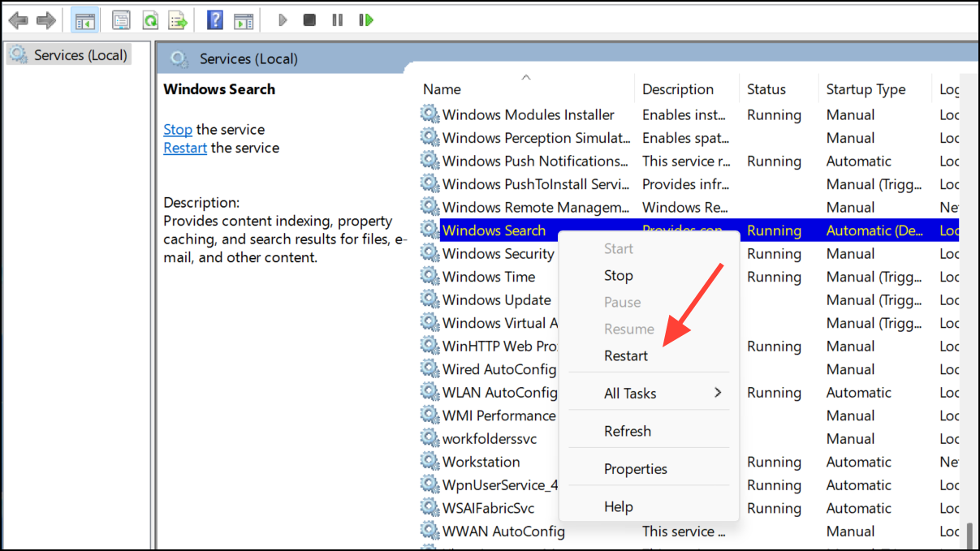Select the Workstation service row
This screenshot has height=551, width=980.
pyautogui.click(x=689, y=462)
